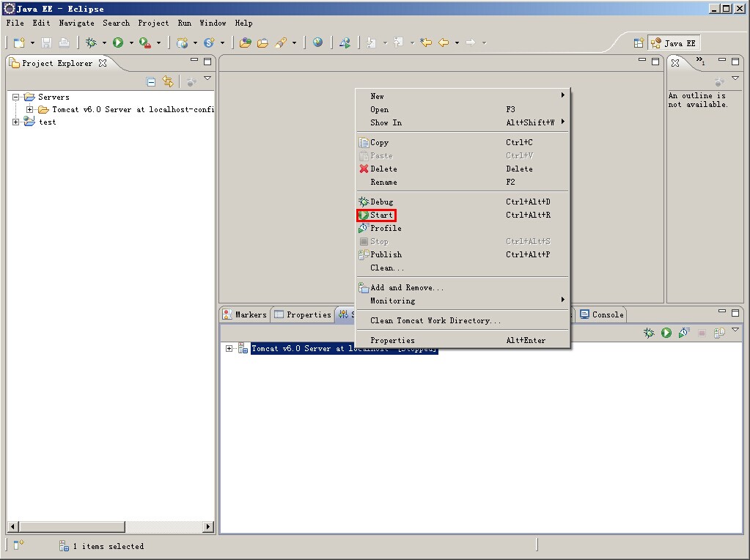
Task: Click the Debug bug icon in main toolbar
Action: click(91, 43)
